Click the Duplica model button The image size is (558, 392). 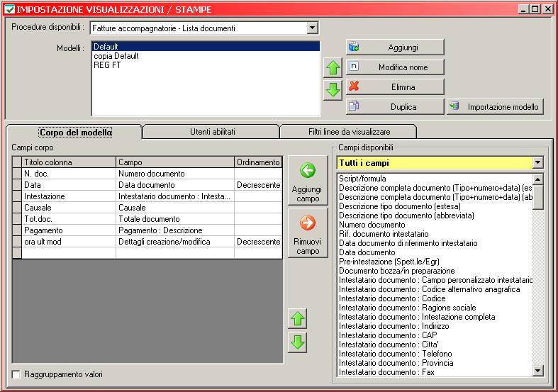click(395, 106)
